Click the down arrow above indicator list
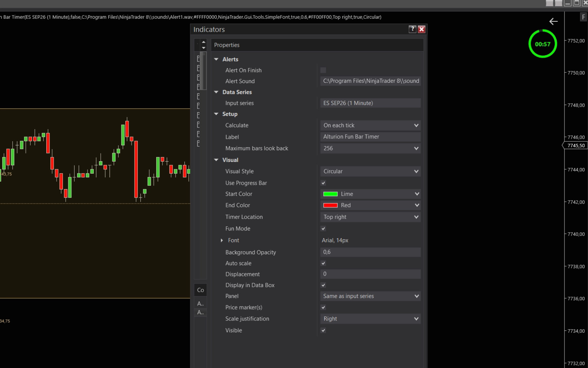The height and width of the screenshot is (368, 588). [204, 48]
